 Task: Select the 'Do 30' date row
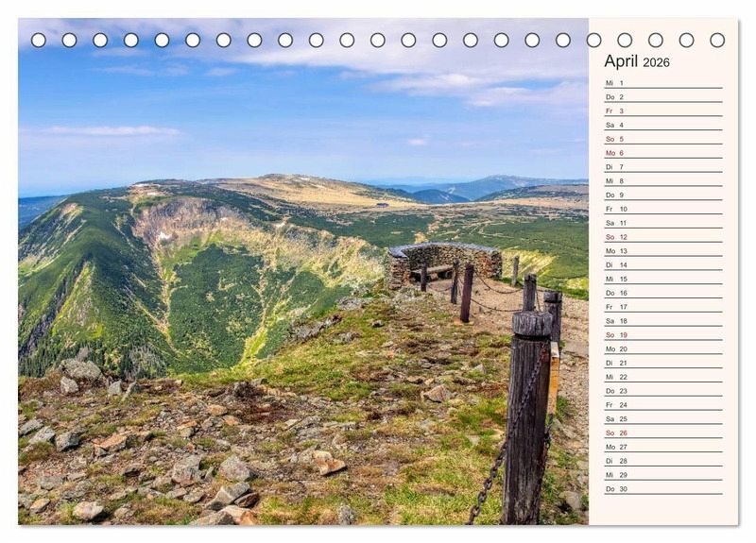pyautogui.click(x=663, y=488)
